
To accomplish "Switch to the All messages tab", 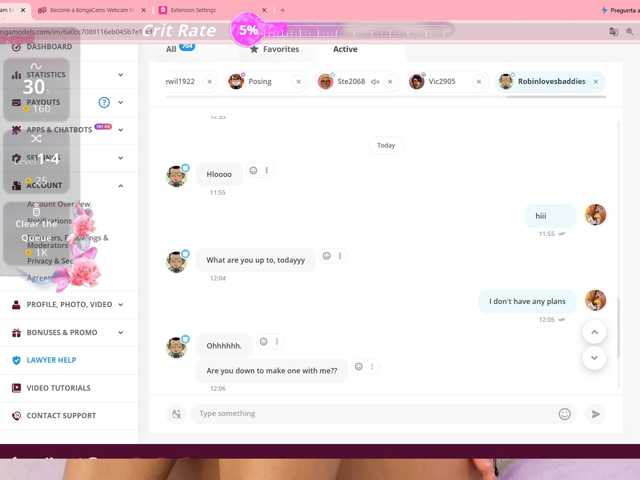I will coord(171,49).
